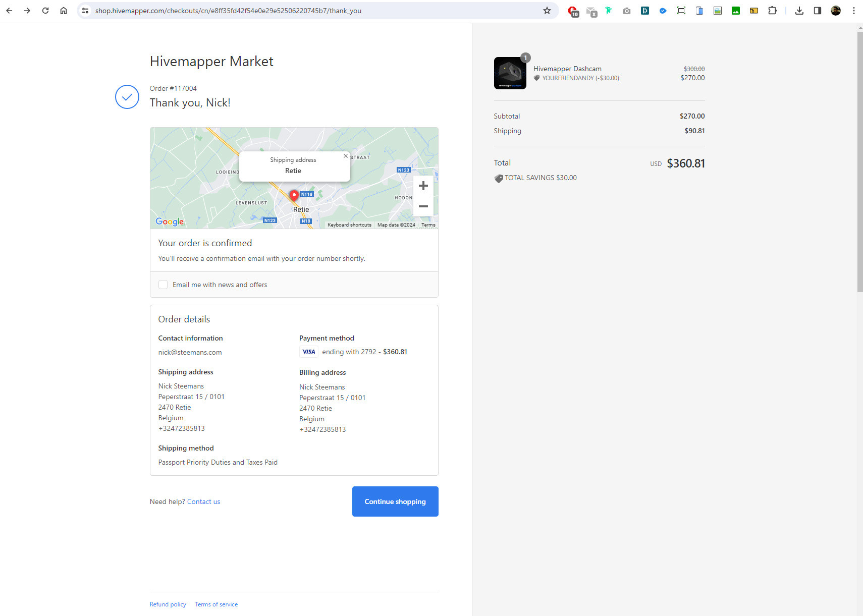This screenshot has width=863, height=616.
Task: Open the map Terms link
Action: pyautogui.click(x=428, y=225)
